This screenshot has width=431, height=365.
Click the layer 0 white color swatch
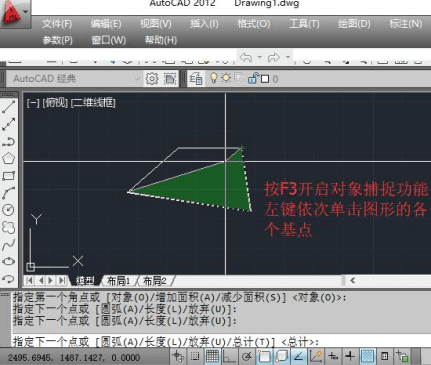point(265,79)
